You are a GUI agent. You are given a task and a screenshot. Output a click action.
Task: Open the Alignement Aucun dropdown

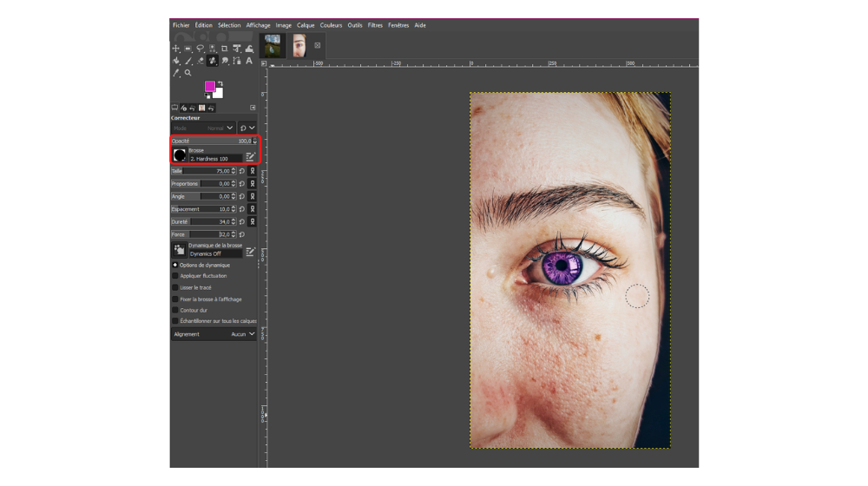coord(214,334)
